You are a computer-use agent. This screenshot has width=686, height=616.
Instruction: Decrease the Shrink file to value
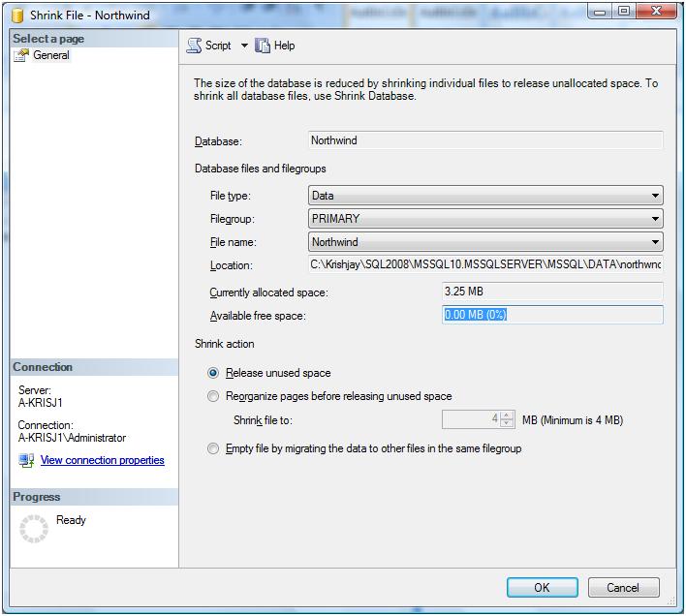pyautogui.click(x=507, y=423)
